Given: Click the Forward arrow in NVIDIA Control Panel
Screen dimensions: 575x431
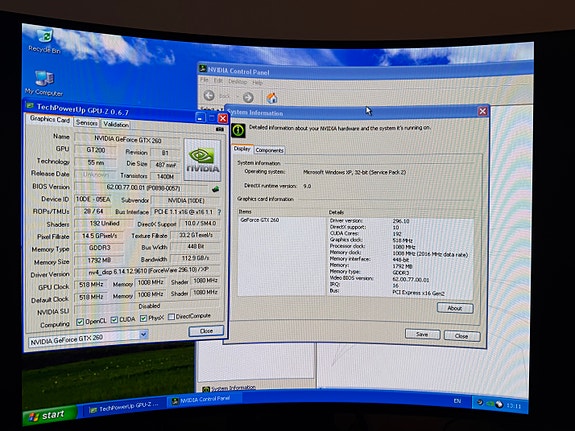Looking at the screenshot, I should click(x=248, y=97).
